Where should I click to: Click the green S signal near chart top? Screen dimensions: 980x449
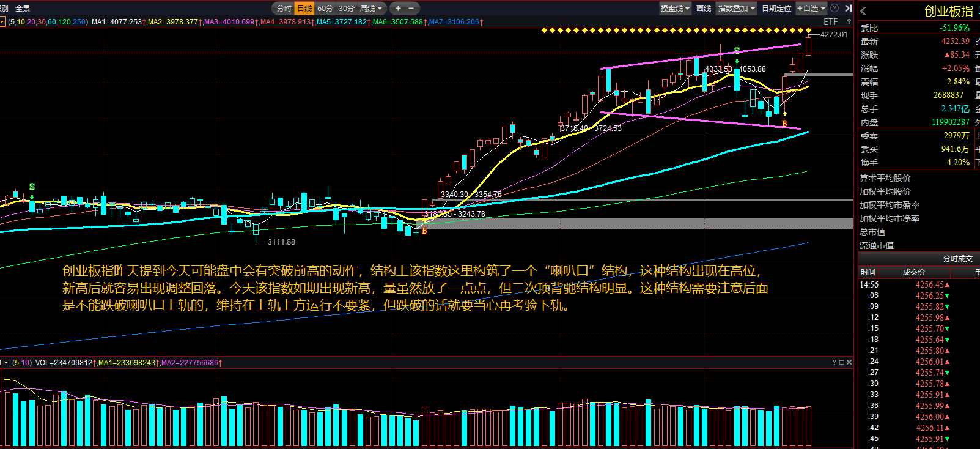tap(737, 51)
